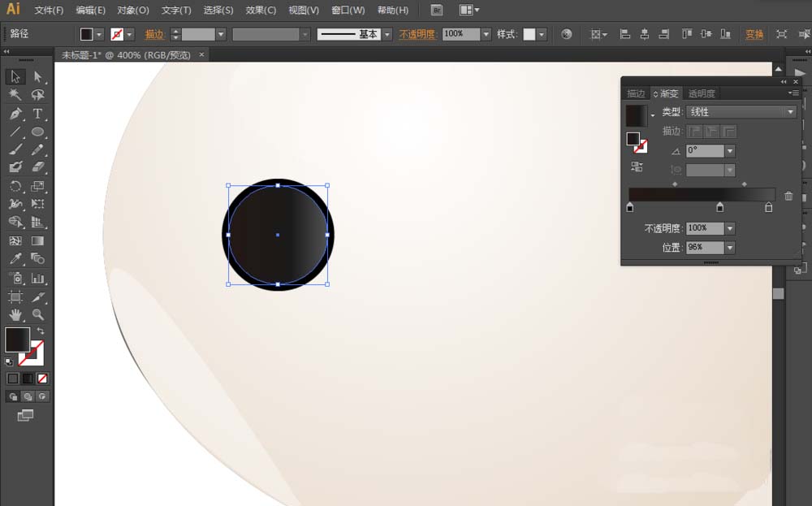
Task: Open the style (样式) dropdown arrow
Action: click(x=541, y=34)
